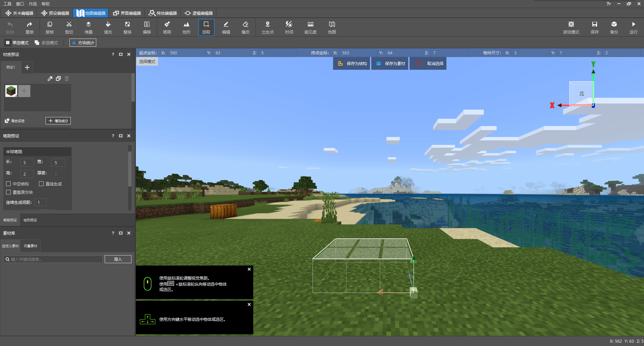The image size is (644, 346).
Task: Switch to 关卡编辑器 tab
Action: 19,13
